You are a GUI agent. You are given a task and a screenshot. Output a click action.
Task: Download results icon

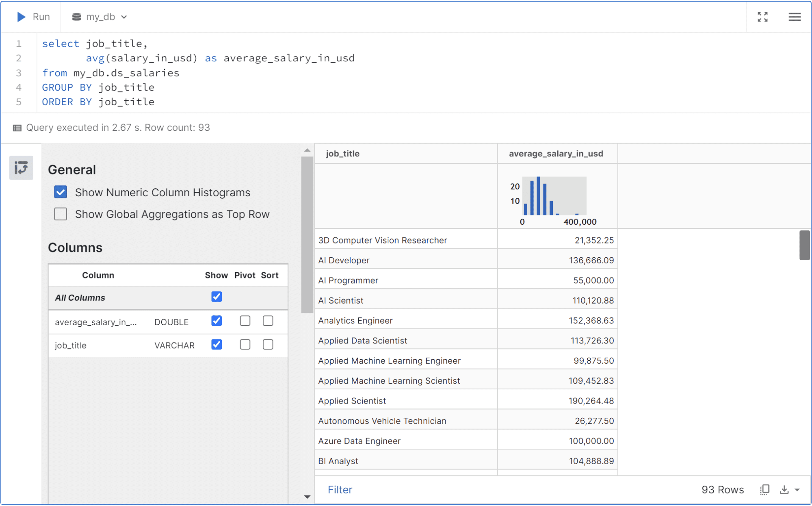click(784, 490)
